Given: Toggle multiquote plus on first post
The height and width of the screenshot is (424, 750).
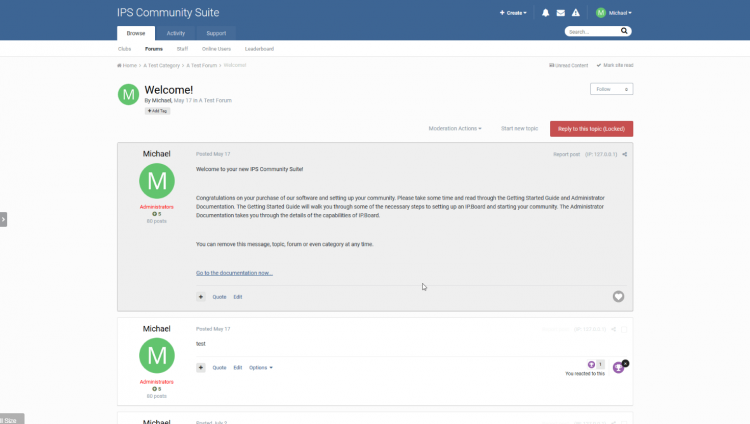Looking at the screenshot, I should coord(201,297).
